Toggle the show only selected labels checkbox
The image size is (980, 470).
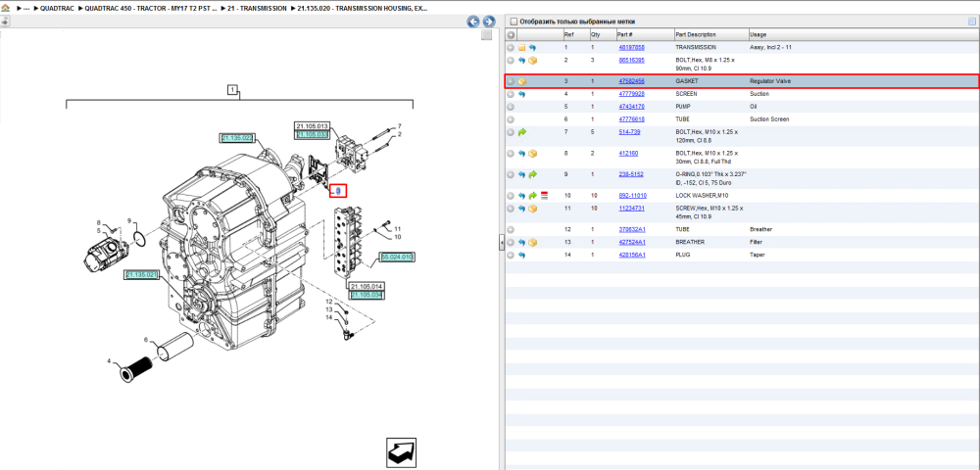click(x=514, y=22)
